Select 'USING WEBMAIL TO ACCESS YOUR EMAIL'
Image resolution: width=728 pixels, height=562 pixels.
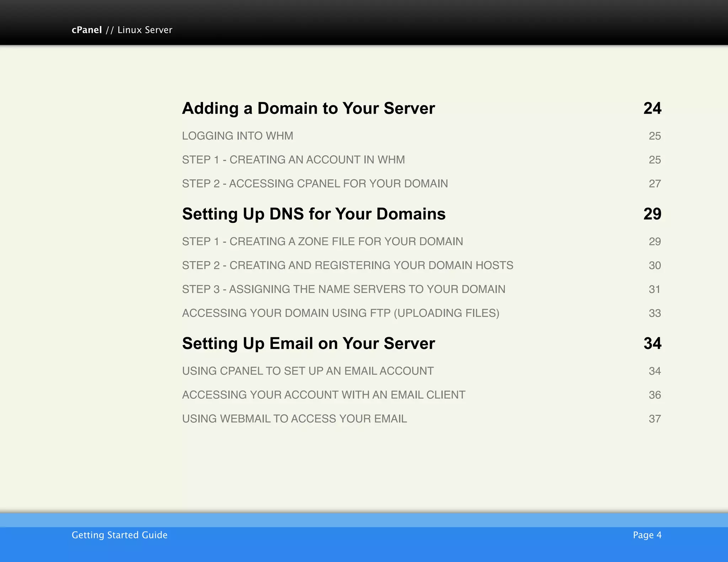294,418
